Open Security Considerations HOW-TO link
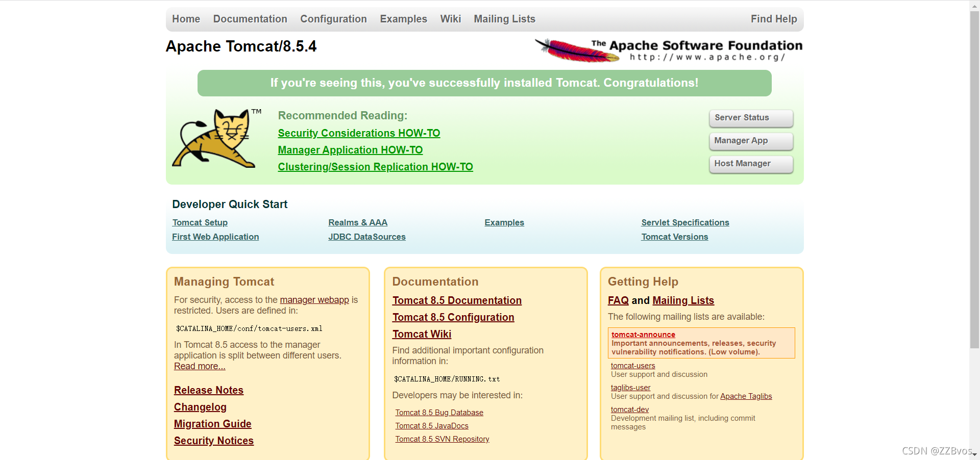 [x=359, y=133]
